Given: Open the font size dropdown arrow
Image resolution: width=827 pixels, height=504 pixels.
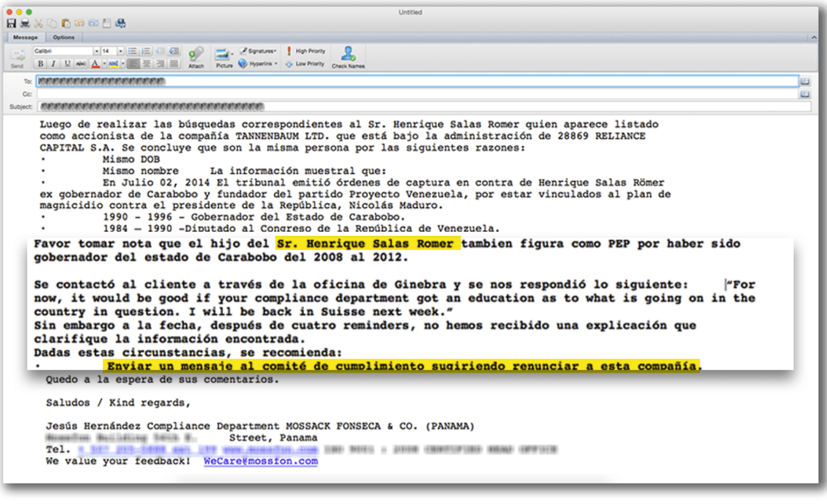Looking at the screenshot, I should 121,51.
